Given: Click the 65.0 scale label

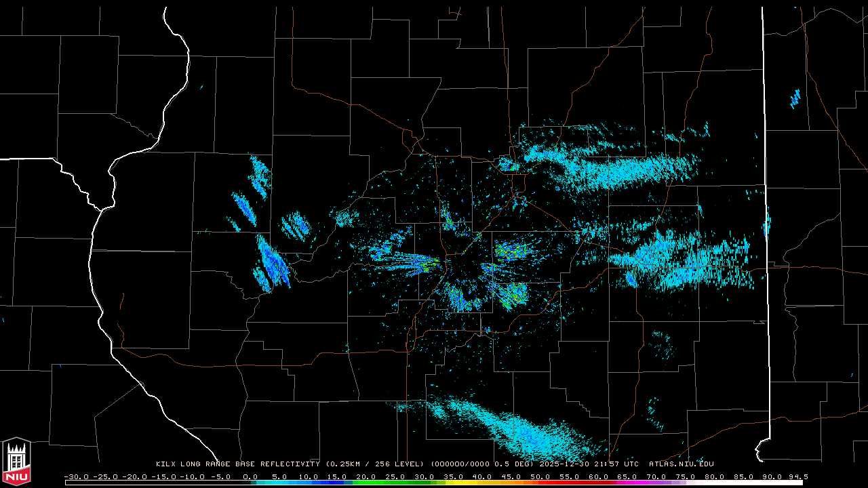Looking at the screenshot, I should tap(627, 476).
